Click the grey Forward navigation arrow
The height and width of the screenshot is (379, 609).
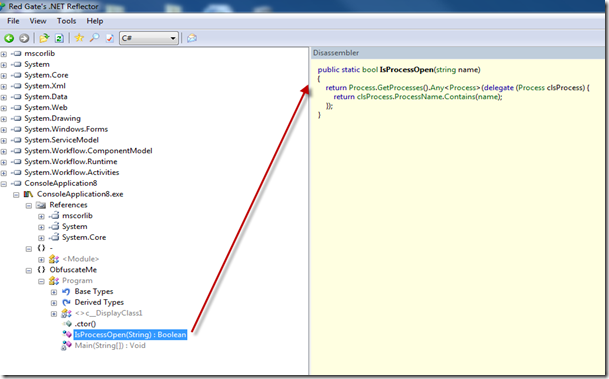pyautogui.click(x=24, y=38)
